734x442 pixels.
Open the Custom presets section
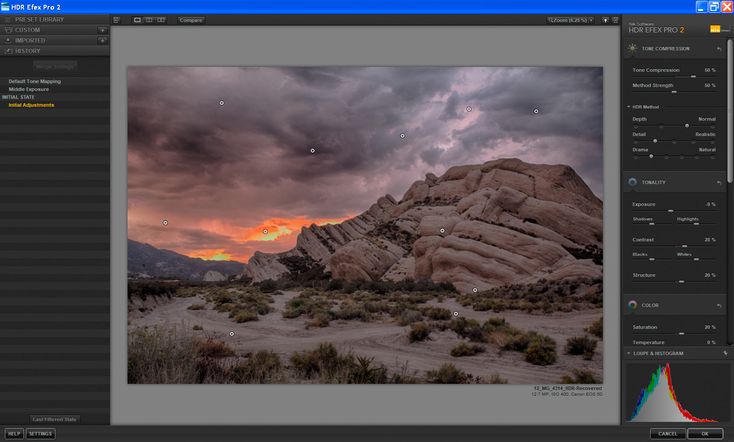pos(28,30)
